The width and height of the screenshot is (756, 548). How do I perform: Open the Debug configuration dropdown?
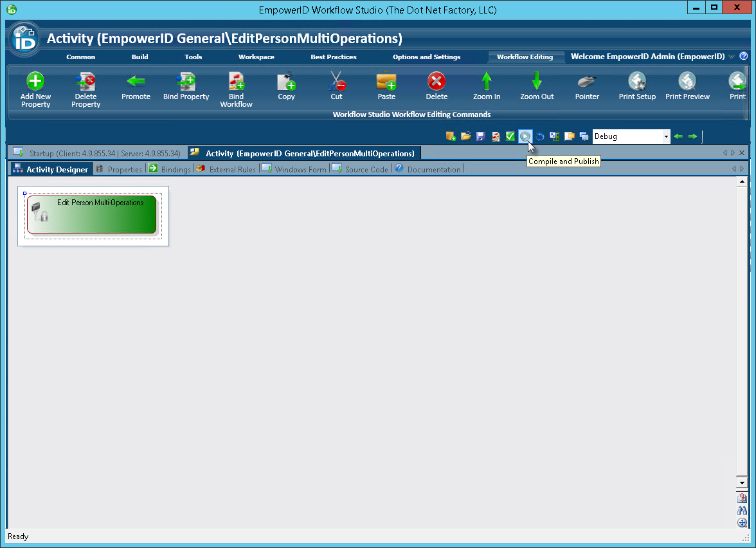point(665,136)
